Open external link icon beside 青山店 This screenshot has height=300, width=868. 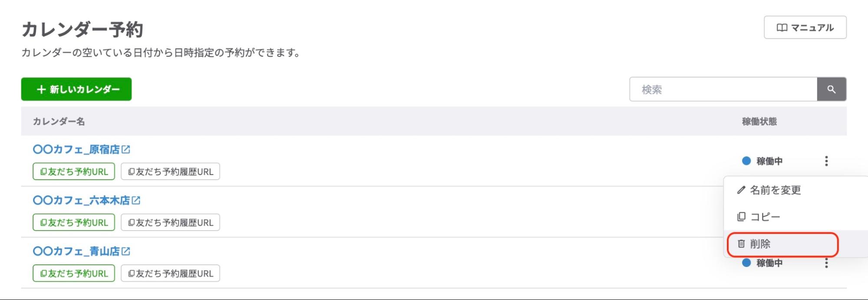tap(126, 251)
